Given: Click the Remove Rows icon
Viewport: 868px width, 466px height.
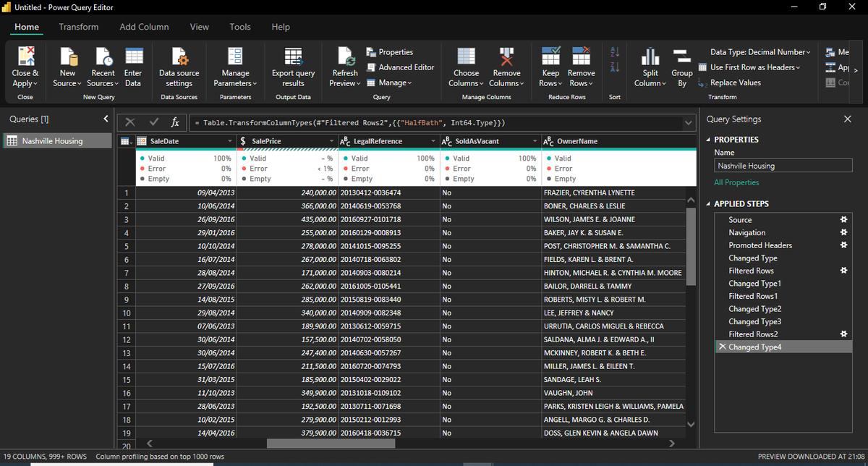Looking at the screenshot, I should pyautogui.click(x=581, y=56).
